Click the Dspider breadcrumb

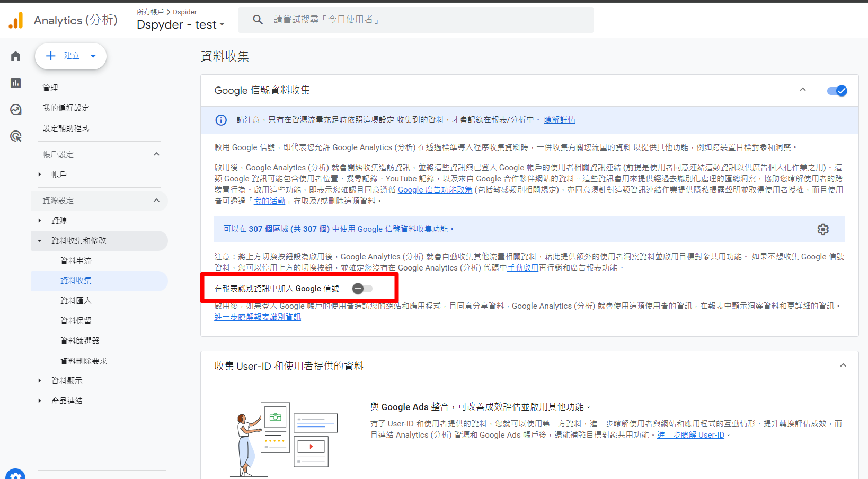(x=185, y=12)
